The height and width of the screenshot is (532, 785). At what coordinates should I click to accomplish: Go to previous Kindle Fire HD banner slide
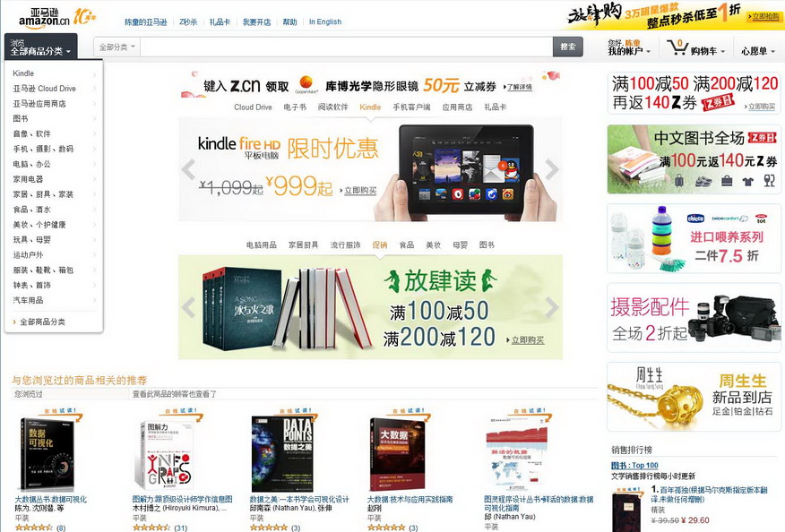tap(189, 169)
